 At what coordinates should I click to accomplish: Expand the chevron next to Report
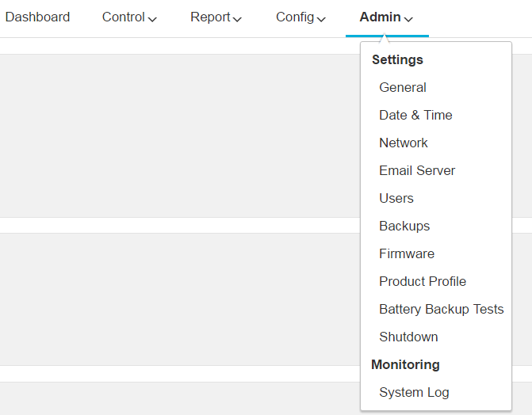click(237, 19)
